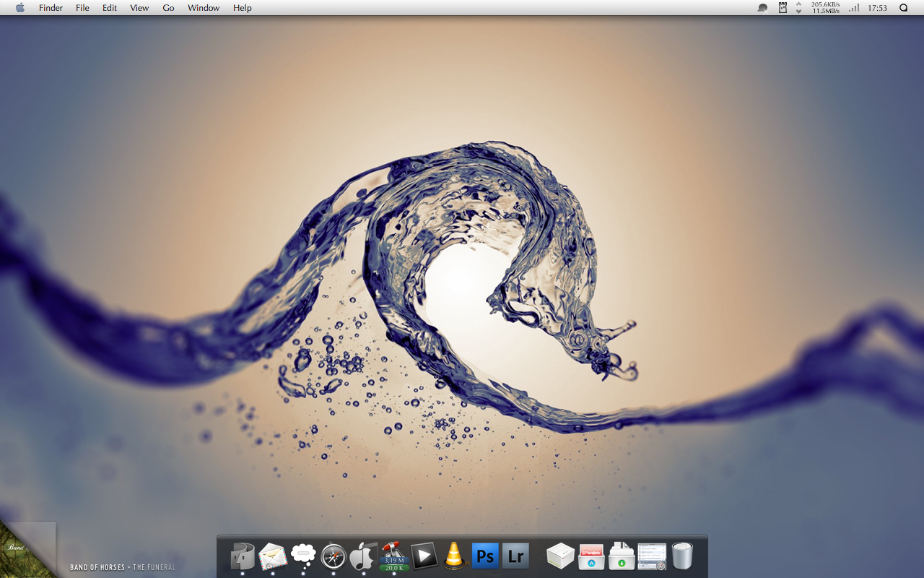The height and width of the screenshot is (578, 924).
Task: Open Finder from the dock
Action: click(243, 556)
